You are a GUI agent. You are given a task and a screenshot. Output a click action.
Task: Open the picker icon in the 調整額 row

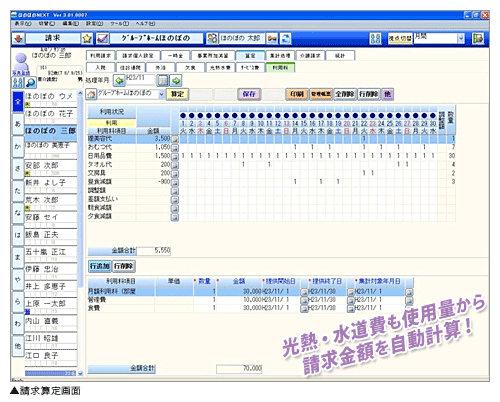(175, 191)
